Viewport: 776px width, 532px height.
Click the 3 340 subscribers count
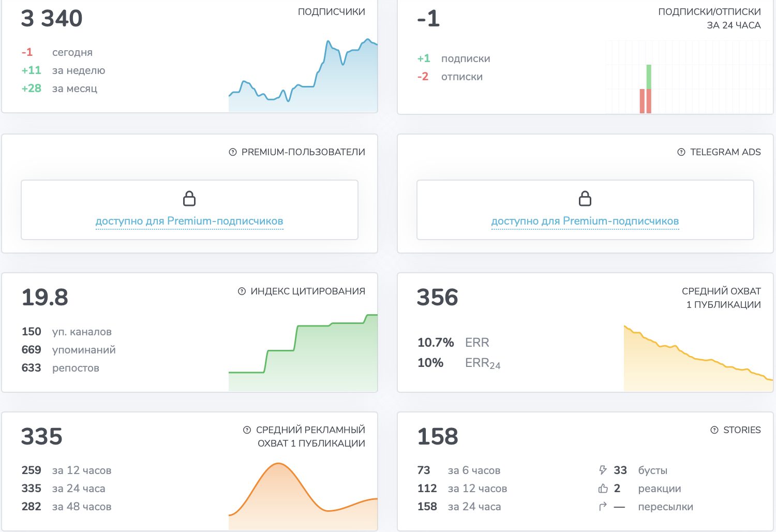(x=52, y=19)
